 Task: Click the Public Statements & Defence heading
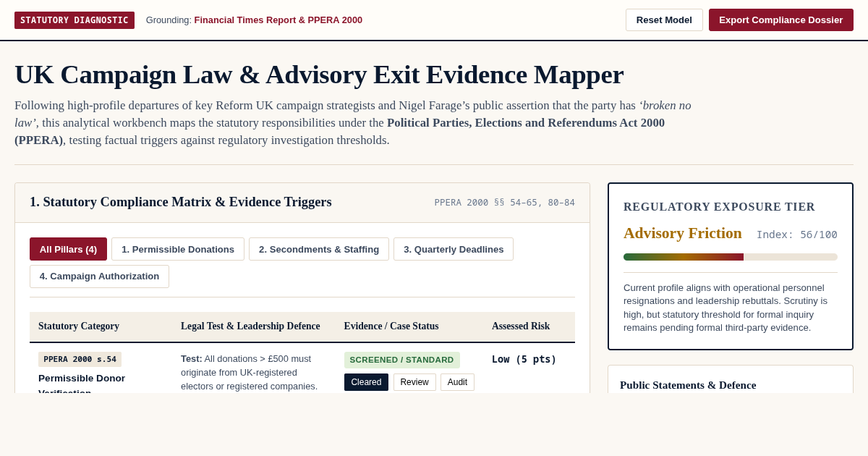tap(688, 385)
